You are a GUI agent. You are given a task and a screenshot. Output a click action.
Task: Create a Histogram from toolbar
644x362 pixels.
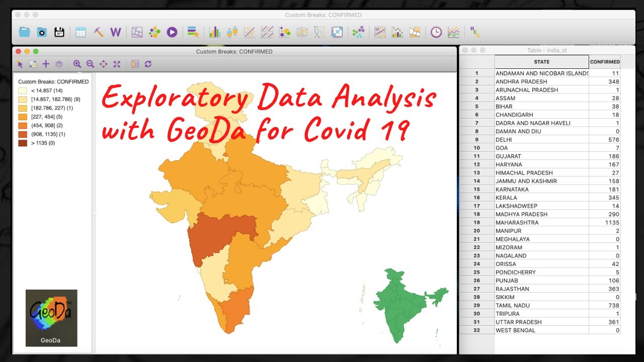tap(215, 32)
